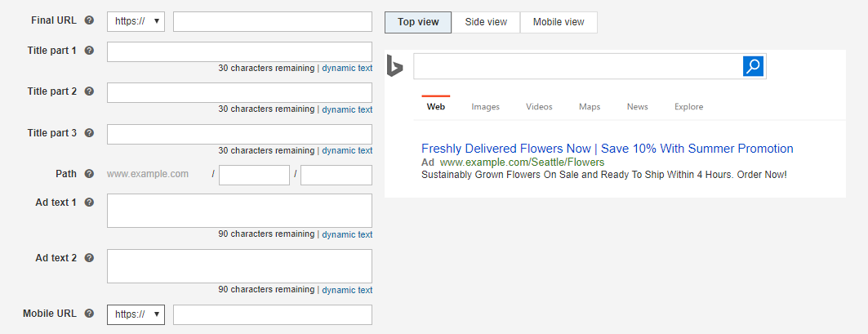Open Final URL protocol https:// dropdown

pyautogui.click(x=136, y=21)
